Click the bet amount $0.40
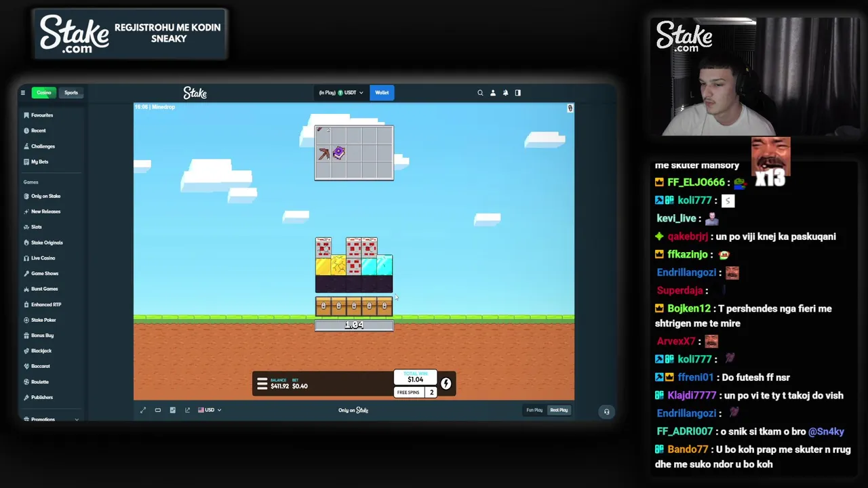 pyautogui.click(x=300, y=386)
